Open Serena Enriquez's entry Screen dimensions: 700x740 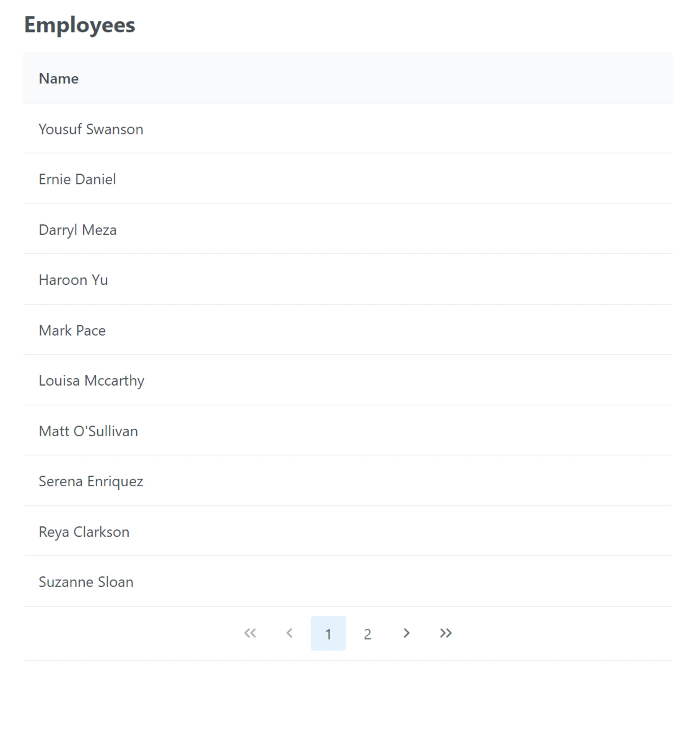click(x=91, y=482)
